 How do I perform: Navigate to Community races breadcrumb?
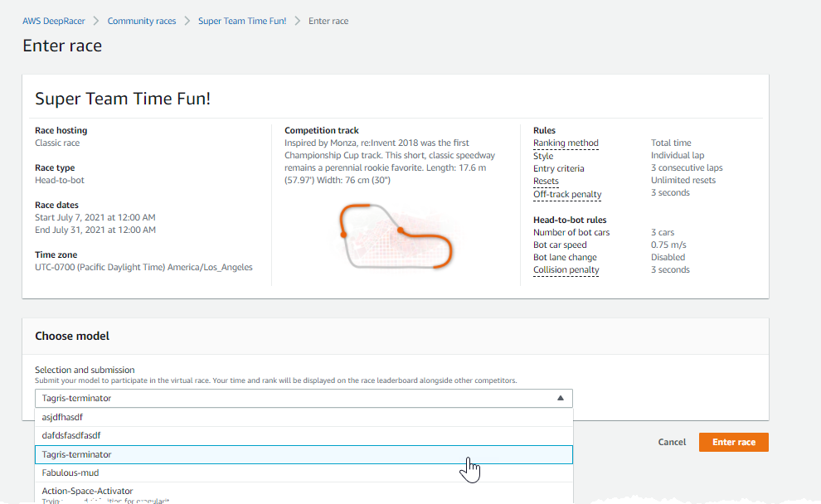coord(141,21)
